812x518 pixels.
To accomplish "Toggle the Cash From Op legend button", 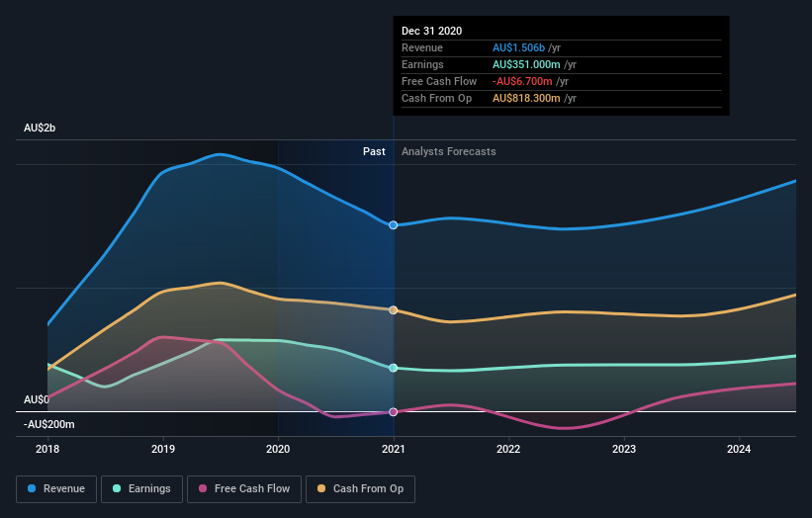I will 360,489.
